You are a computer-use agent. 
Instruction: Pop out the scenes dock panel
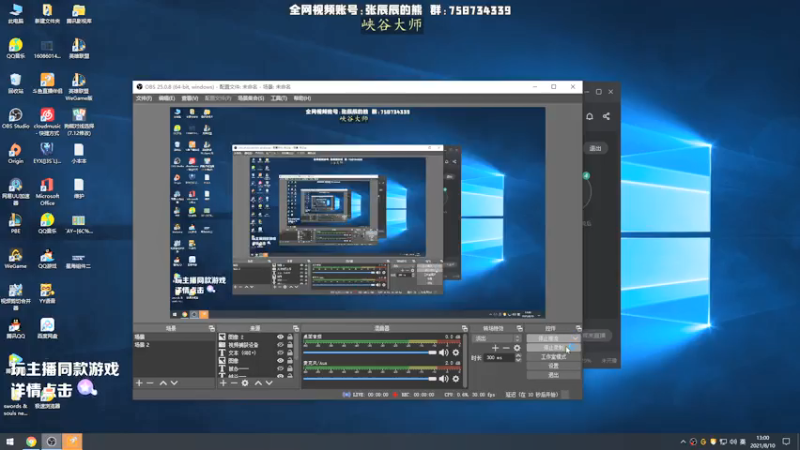212,329
